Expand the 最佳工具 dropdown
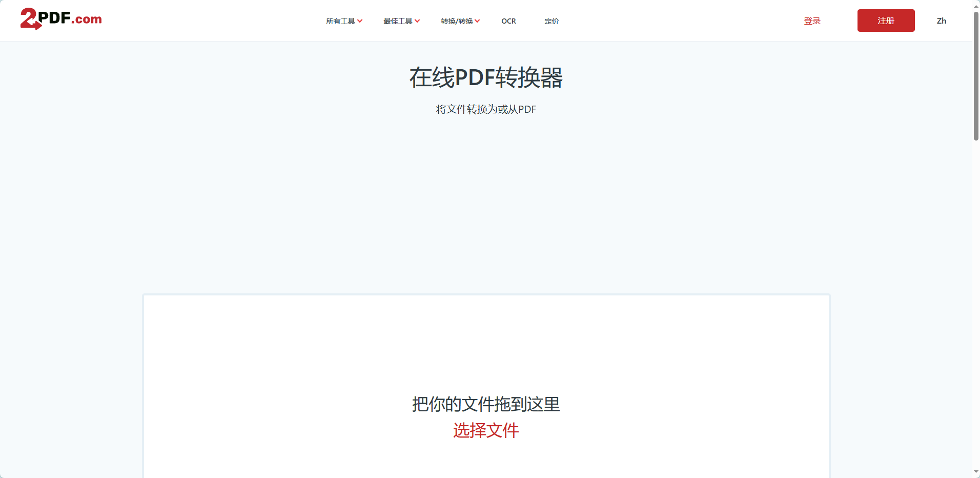This screenshot has width=980, height=478. pos(398,21)
